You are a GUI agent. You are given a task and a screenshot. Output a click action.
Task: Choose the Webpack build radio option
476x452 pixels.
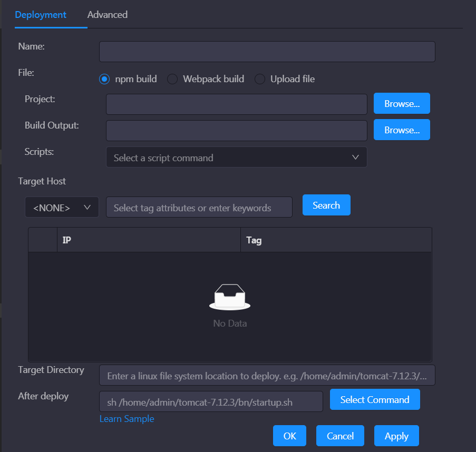pyautogui.click(x=172, y=79)
